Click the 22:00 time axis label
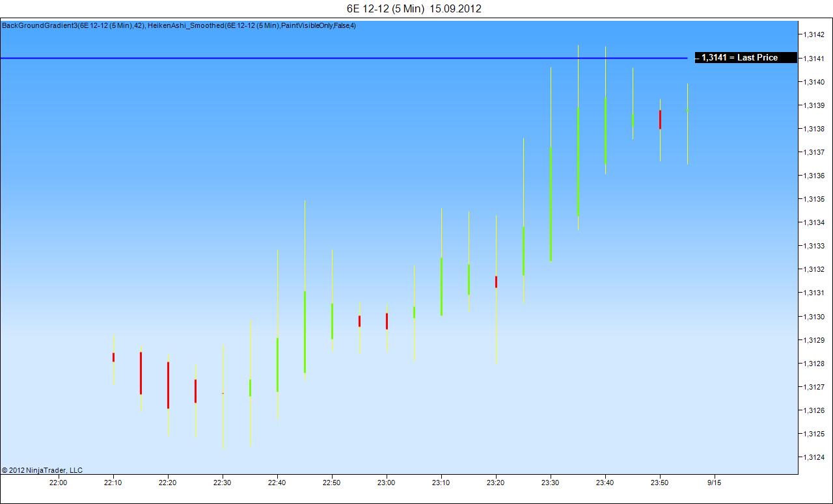Image resolution: width=833 pixels, height=504 pixels. [x=59, y=483]
